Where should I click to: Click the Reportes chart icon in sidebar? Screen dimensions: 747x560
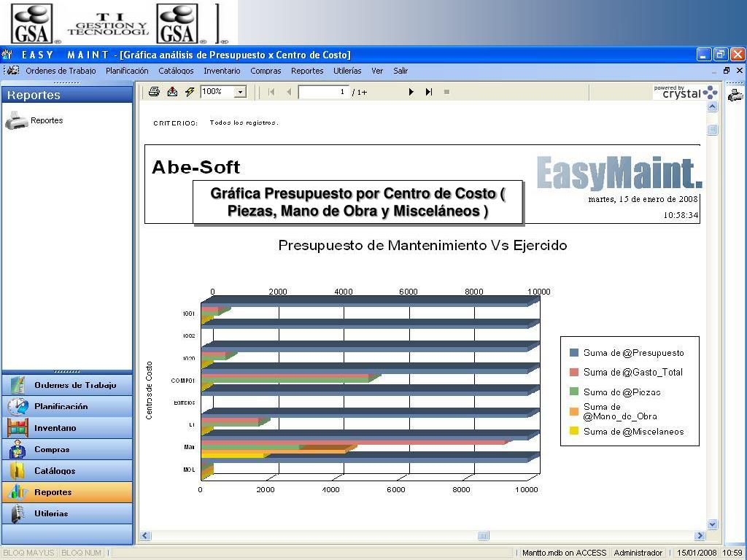point(18,492)
